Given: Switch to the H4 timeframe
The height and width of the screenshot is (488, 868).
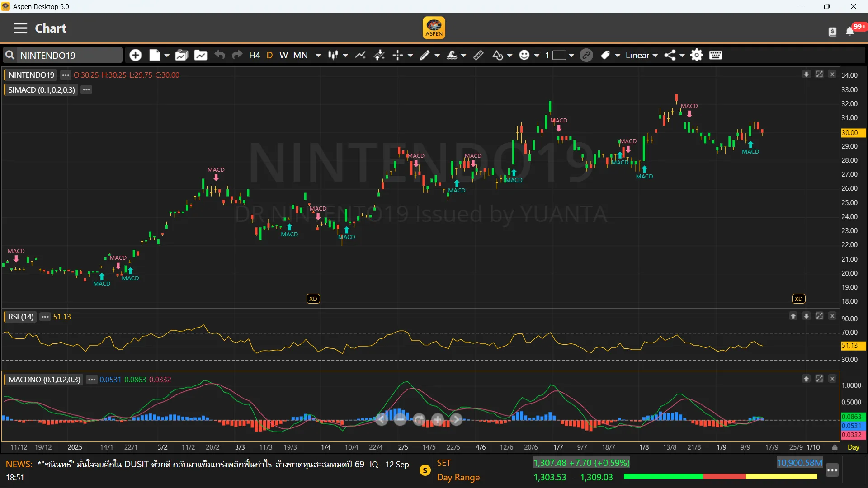Looking at the screenshot, I should (255, 55).
